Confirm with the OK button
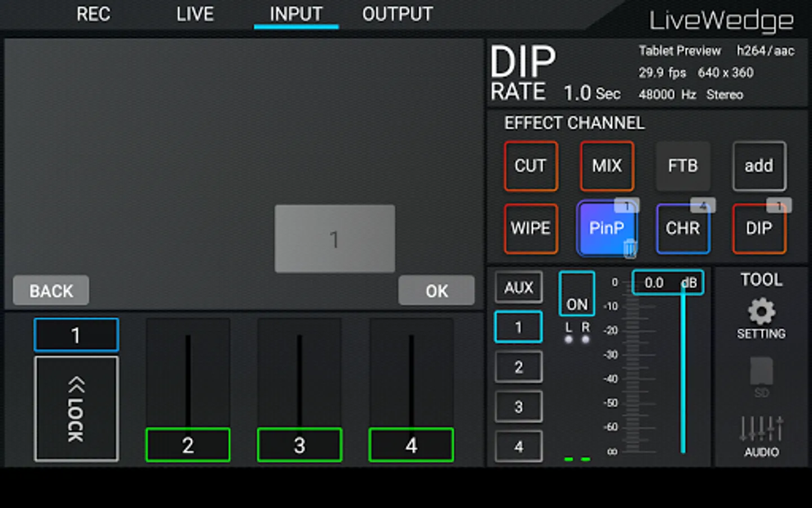The width and height of the screenshot is (812, 508). tap(436, 291)
